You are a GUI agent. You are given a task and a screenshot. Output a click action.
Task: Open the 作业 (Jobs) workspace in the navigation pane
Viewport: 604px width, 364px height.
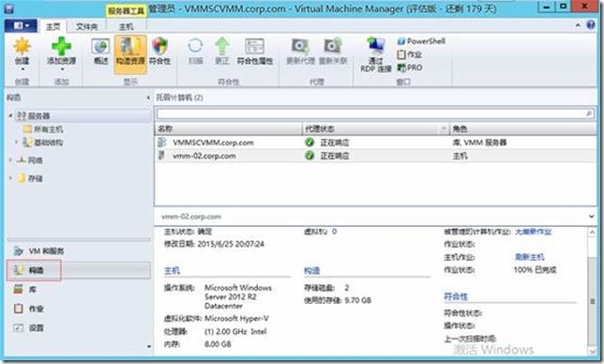(x=78, y=309)
